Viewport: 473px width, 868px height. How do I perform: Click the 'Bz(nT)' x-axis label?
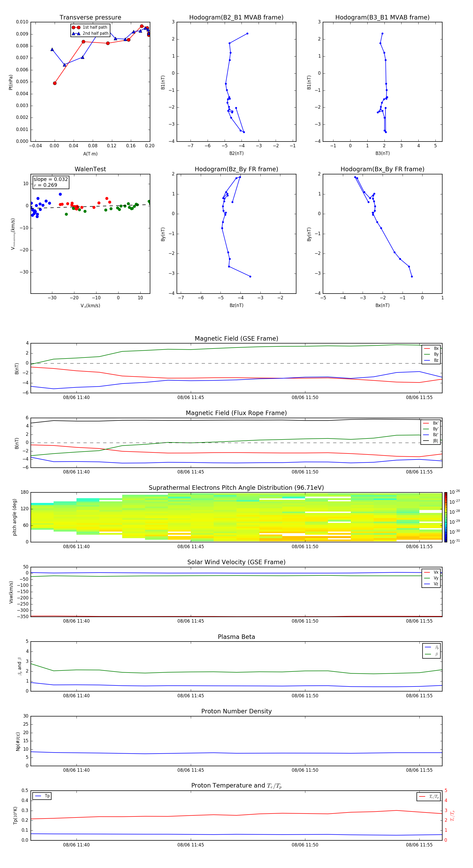click(x=236, y=305)
